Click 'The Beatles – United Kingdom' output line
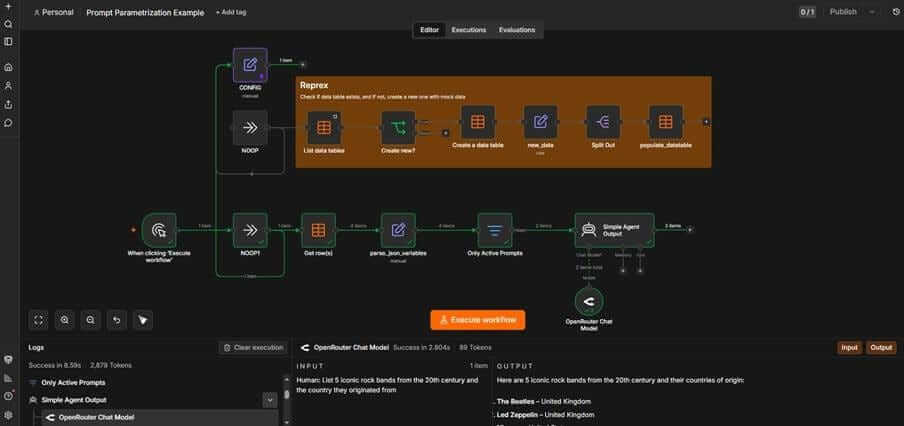The image size is (904, 426). [544, 401]
